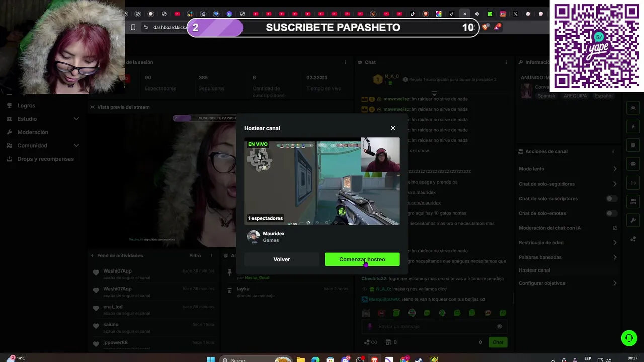Switch to the X (Twitter) browser tab
Screen dimensions: 644x362
[515, 14]
